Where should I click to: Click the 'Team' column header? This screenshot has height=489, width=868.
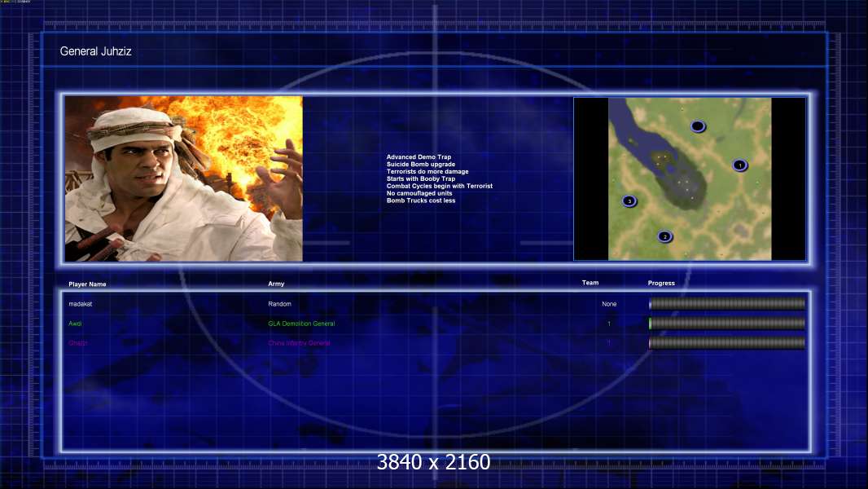click(590, 283)
